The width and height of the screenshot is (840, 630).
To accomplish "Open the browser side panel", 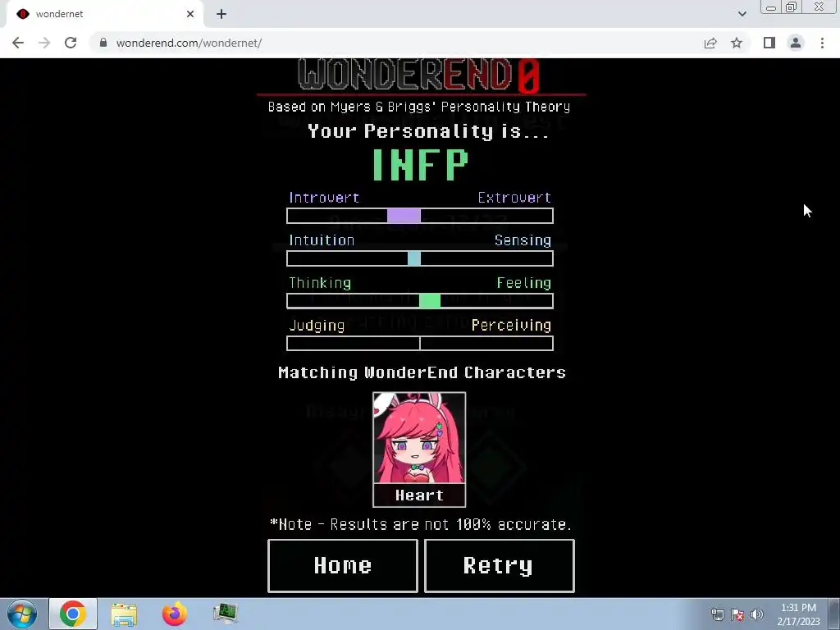I will (x=769, y=43).
